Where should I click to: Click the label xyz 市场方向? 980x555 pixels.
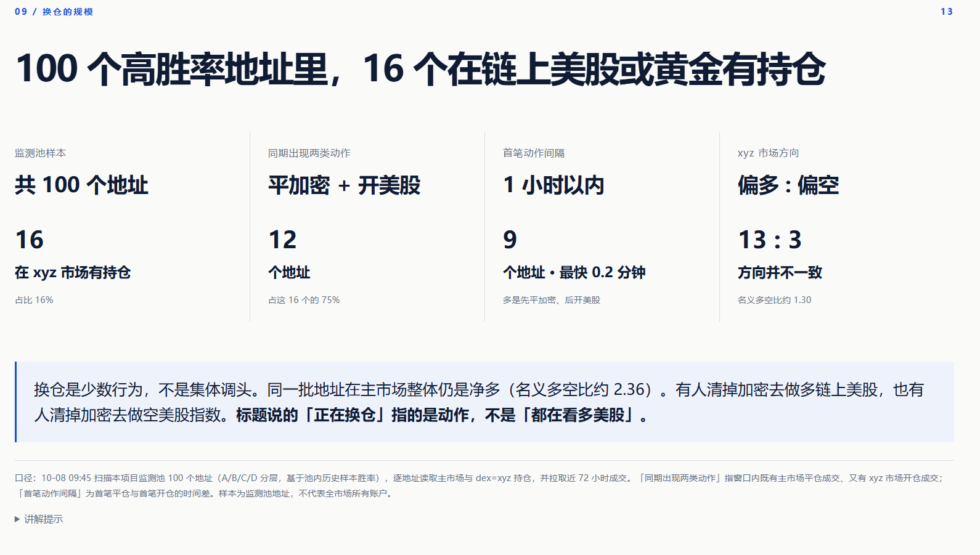point(768,153)
